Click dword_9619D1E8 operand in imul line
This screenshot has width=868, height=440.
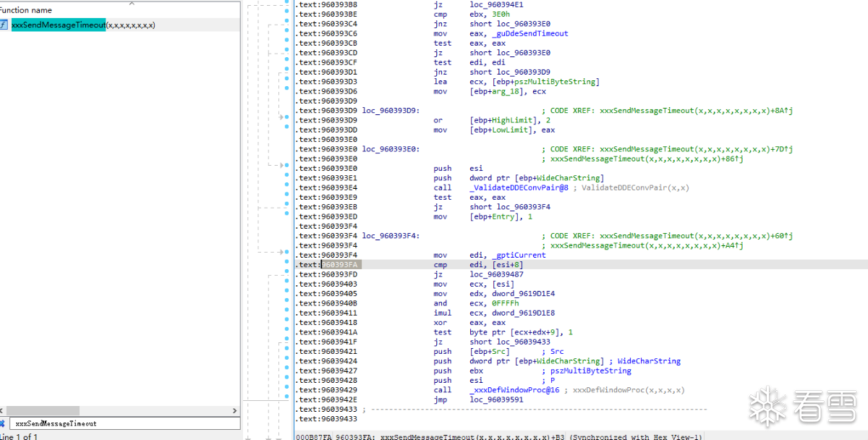tap(525, 313)
